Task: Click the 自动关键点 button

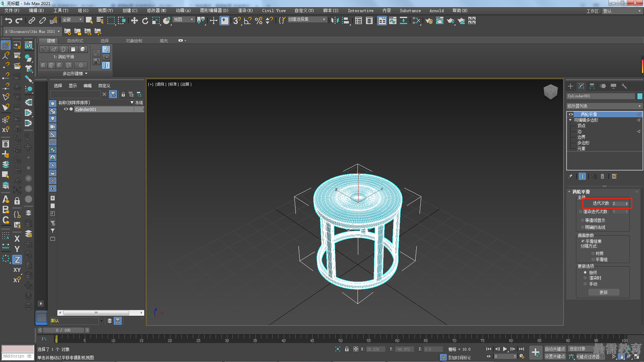Action: (555, 349)
